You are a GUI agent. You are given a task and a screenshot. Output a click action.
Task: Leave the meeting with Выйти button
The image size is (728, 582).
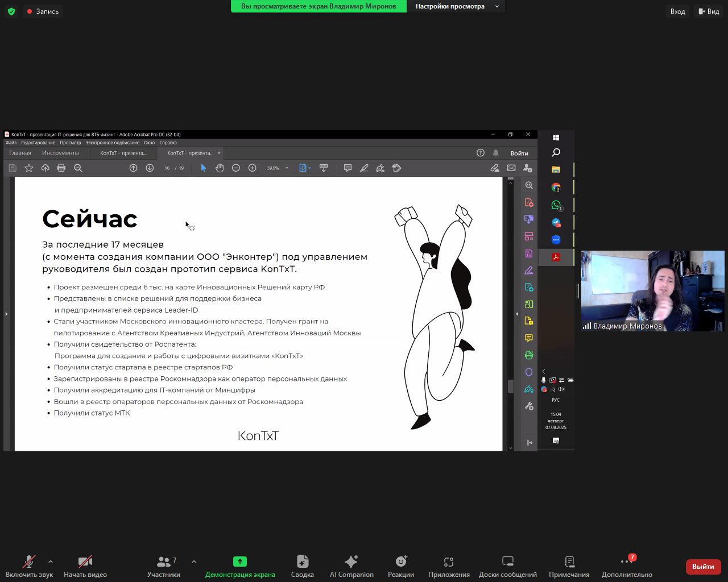[703, 567]
